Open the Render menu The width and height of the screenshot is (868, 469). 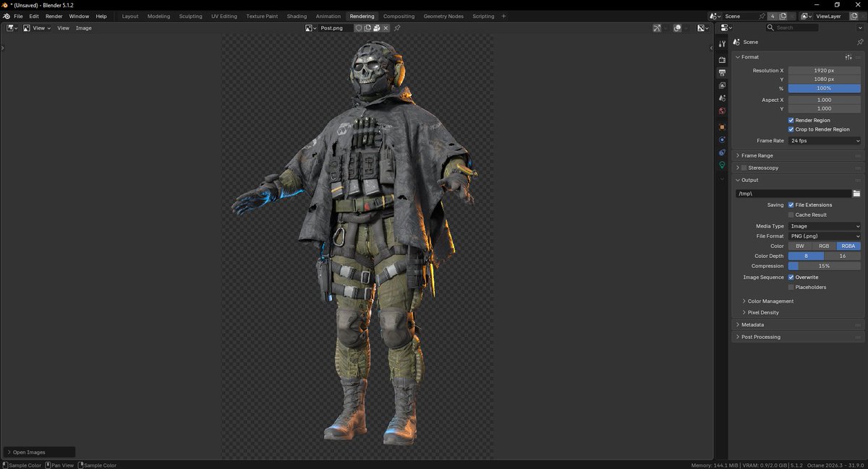coord(54,16)
